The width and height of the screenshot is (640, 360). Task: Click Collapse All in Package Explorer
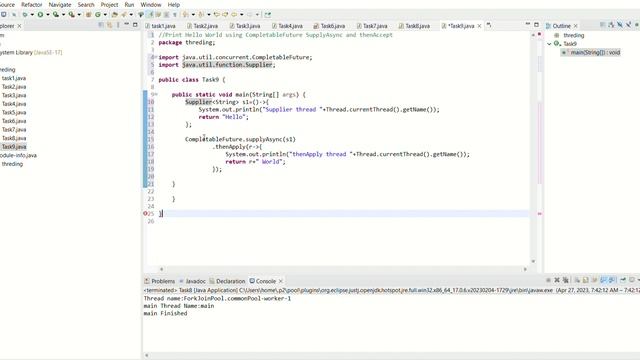(101, 25)
